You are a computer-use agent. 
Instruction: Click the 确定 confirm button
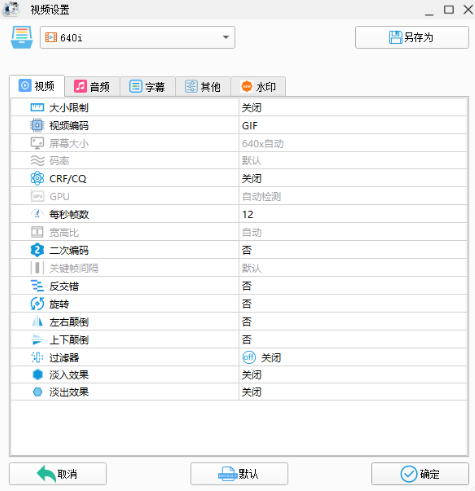click(x=420, y=474)
